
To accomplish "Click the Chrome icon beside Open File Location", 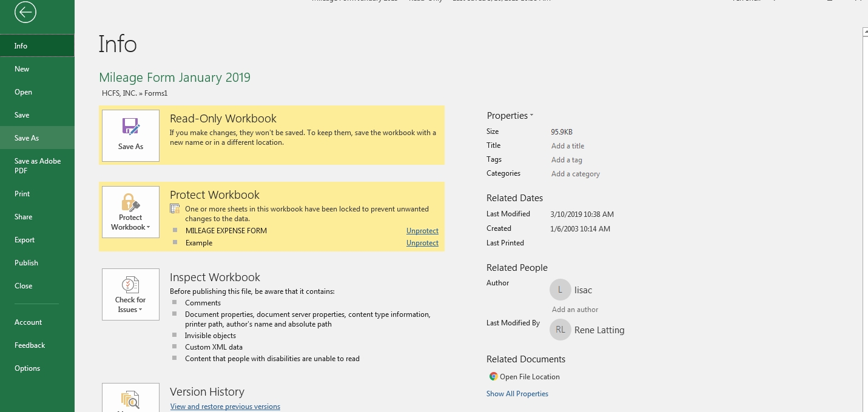I will coord(493,377).
